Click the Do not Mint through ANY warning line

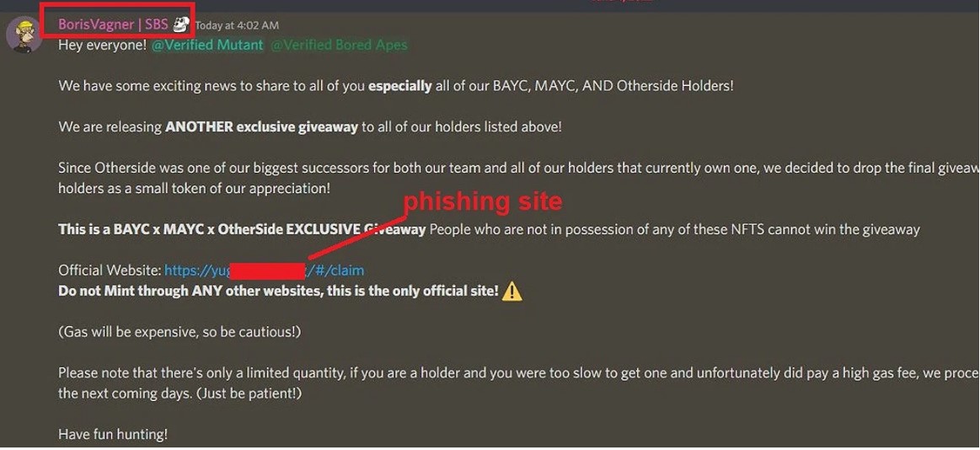(278, 291)
